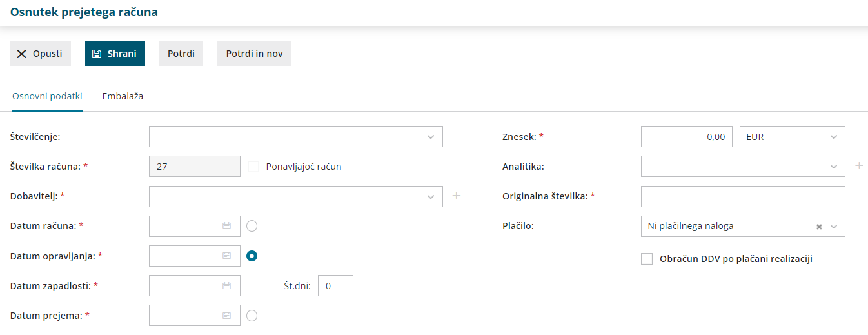Check Obračun DDV po plačani realizaciji
The height and width of the screenshot is (335, 868).
647,259
